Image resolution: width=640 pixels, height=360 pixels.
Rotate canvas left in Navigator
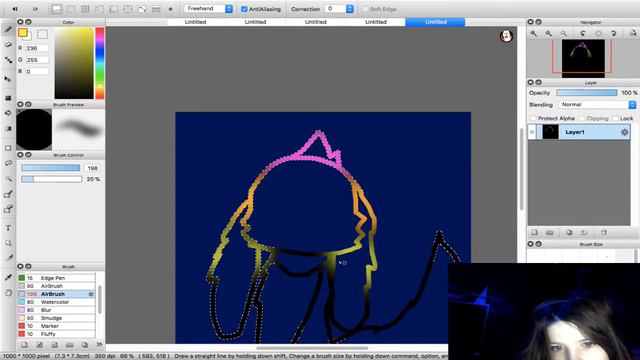pos(583,33)
